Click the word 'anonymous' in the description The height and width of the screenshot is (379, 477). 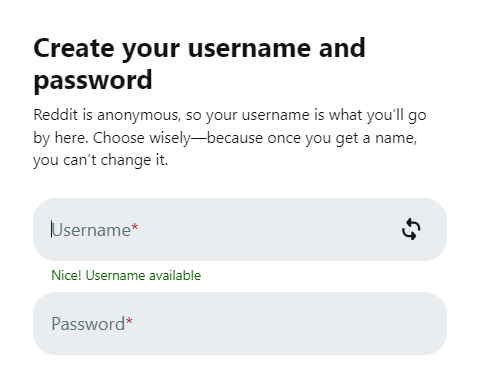coord(139,116)
